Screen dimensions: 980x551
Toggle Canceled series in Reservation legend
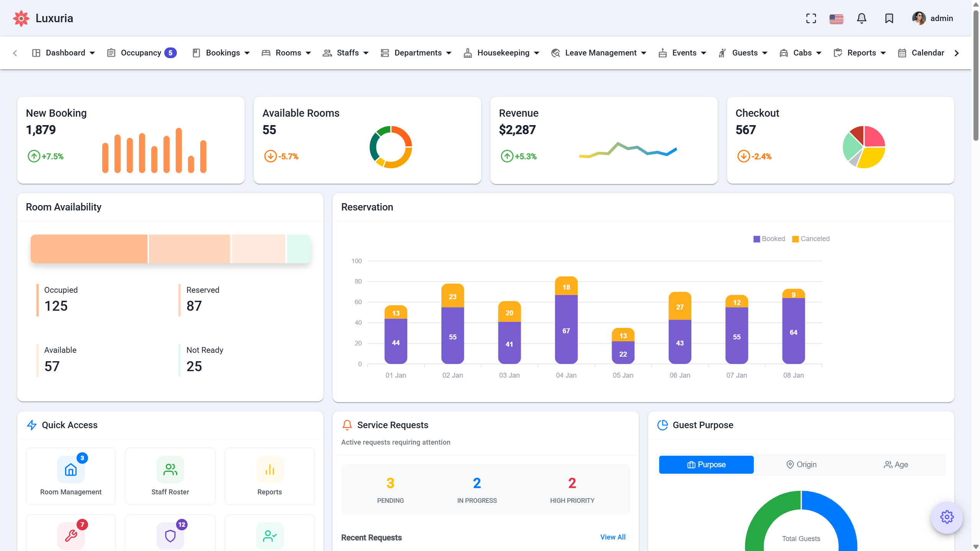tap(811, 239)
